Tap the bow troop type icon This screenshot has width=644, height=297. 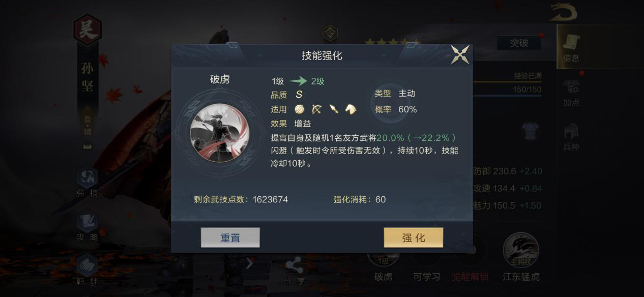(x=316, y=109)
